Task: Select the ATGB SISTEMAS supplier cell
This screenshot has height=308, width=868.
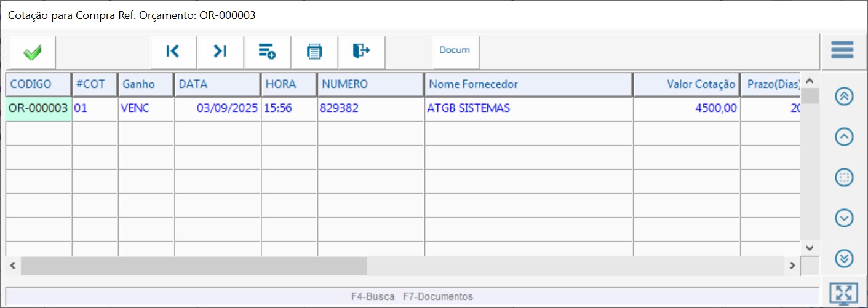Action: coord(528,109)
